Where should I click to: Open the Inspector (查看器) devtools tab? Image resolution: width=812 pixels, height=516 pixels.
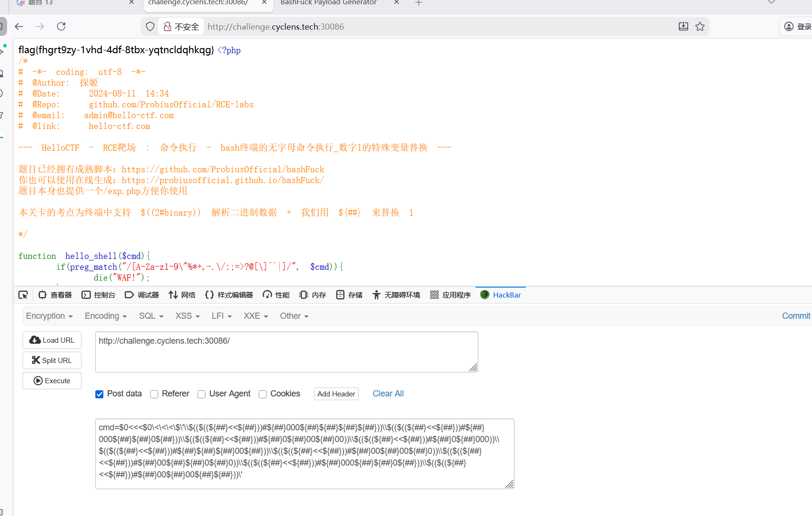pyautogui.click(x=55, y=295)
